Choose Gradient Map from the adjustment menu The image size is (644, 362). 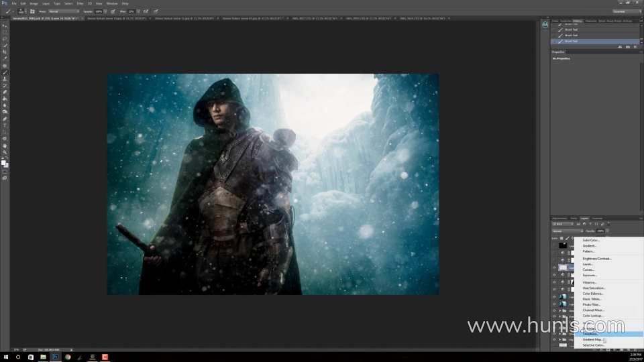[592, 339]
